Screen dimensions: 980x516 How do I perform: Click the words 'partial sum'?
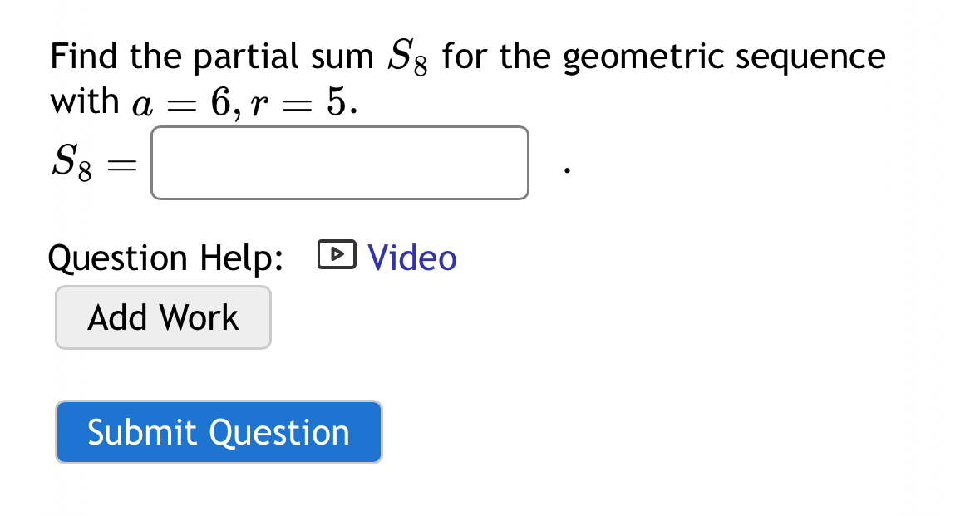[x=283, y=57]
